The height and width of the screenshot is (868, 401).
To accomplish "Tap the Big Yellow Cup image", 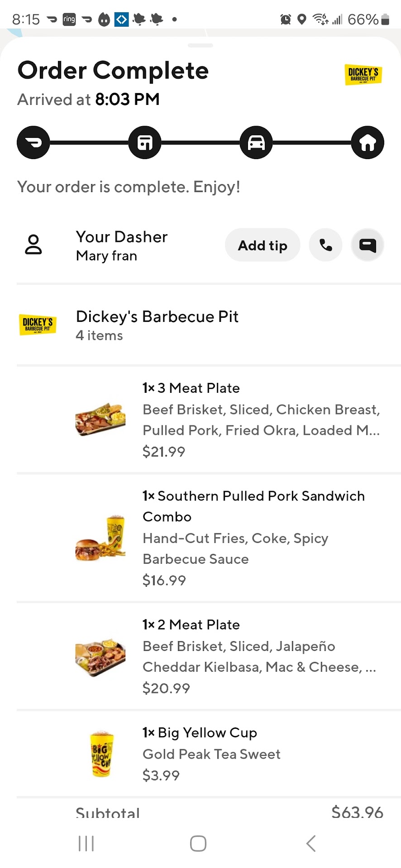I will click(100, 754).
